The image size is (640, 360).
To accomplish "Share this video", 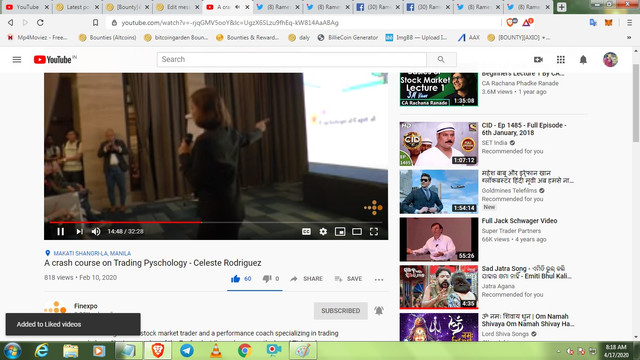I will pos(306,279).
